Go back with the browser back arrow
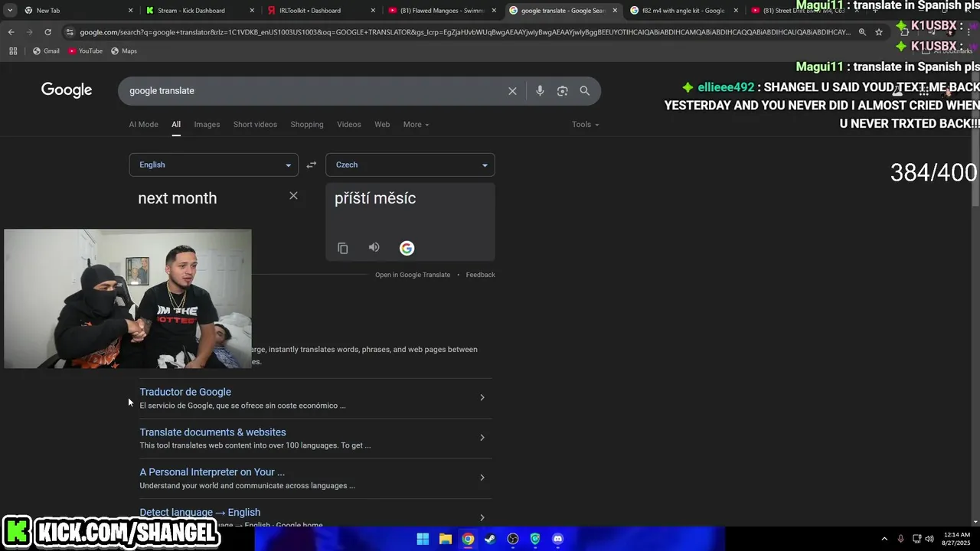980x551 pixels. 11,32
